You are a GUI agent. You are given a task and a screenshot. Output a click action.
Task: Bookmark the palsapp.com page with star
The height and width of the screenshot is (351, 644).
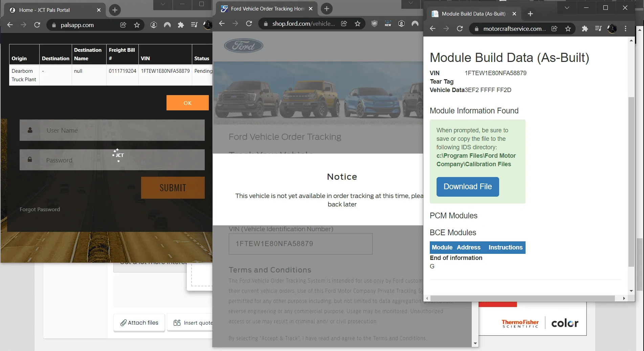[137, 25]
